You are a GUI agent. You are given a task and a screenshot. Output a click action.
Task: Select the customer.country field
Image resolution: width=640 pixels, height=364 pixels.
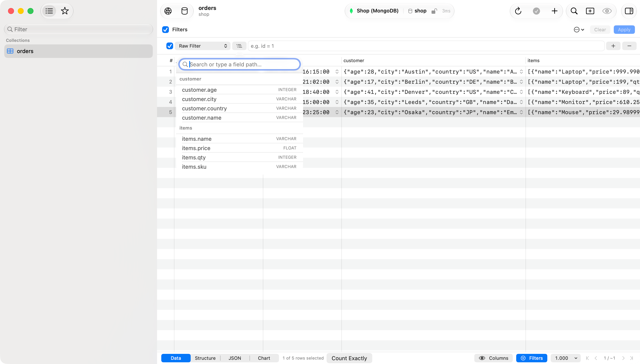point(239,108)
